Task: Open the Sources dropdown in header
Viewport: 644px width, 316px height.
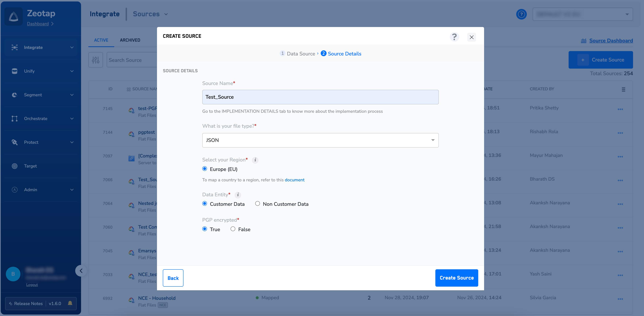Action: (150, 14)
